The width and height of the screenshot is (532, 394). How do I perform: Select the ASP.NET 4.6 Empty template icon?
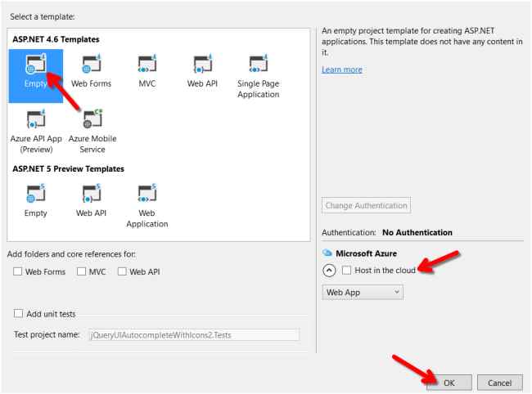[x=36, y=64]
